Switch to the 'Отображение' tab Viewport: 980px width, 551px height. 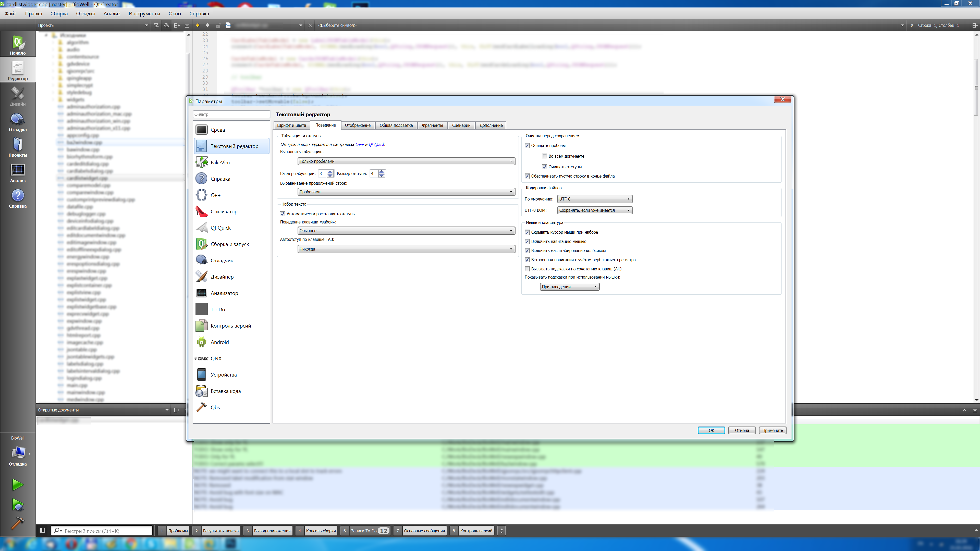coord(357,125)
